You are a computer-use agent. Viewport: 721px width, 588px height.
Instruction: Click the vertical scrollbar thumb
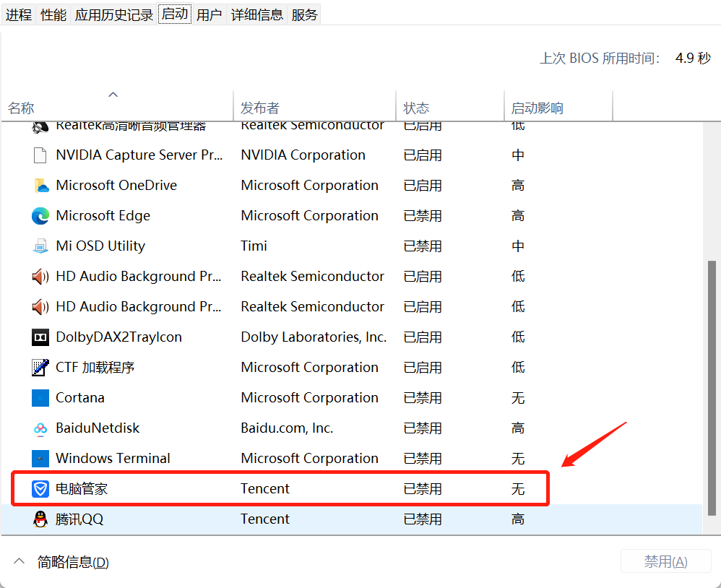click(x=712, y=388)
